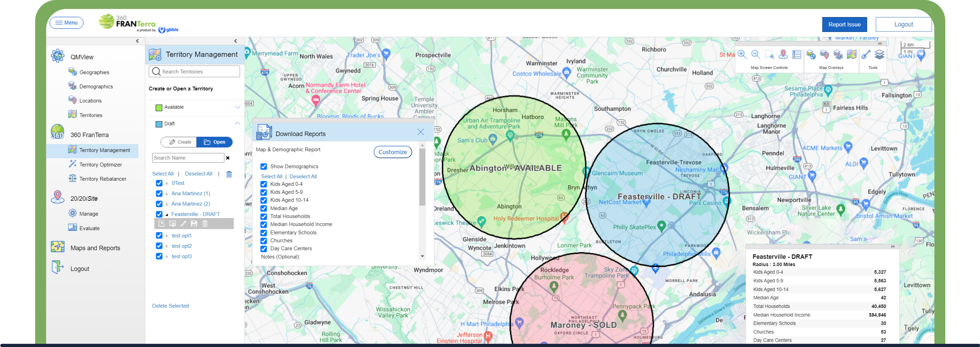Clear the Search Name field with X
The image size is (980, 347).
pyautogui.click(x=228, y=158)
